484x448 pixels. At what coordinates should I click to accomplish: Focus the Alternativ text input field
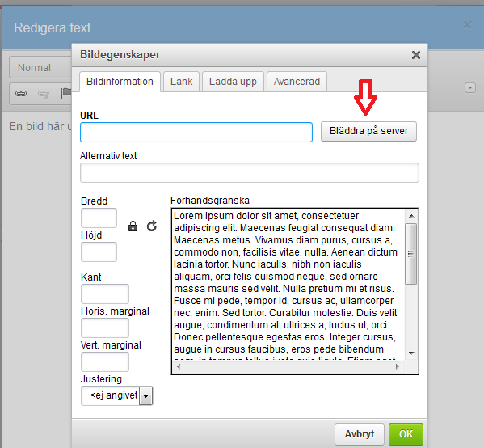point(250,173)
